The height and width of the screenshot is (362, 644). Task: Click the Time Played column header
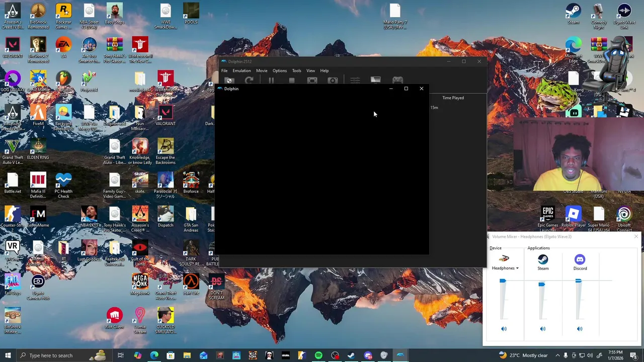[453, 98]
